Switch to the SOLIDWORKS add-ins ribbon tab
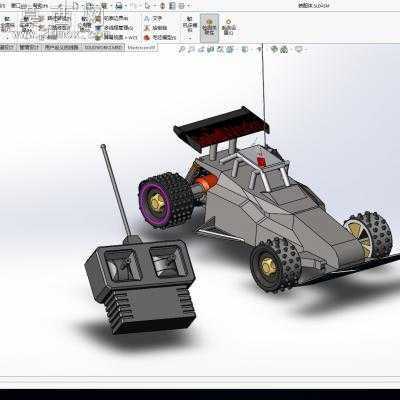Viewport: 400px width, 400px height. (x=103, y=47)
